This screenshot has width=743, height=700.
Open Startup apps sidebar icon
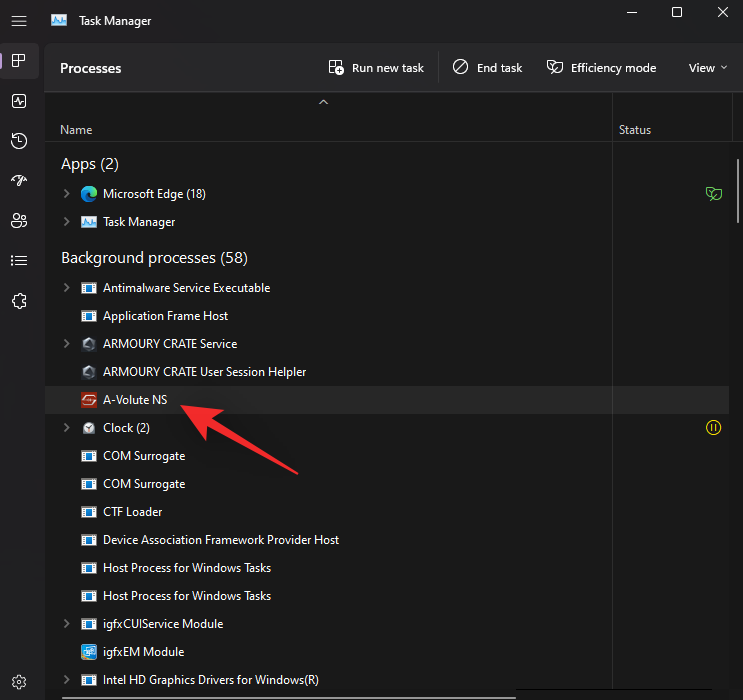click(19, 181)
